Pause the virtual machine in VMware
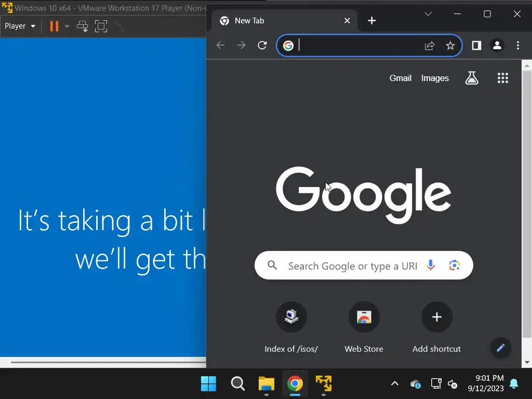Screen dimensions: 532x399 click(x=54, y=26)
